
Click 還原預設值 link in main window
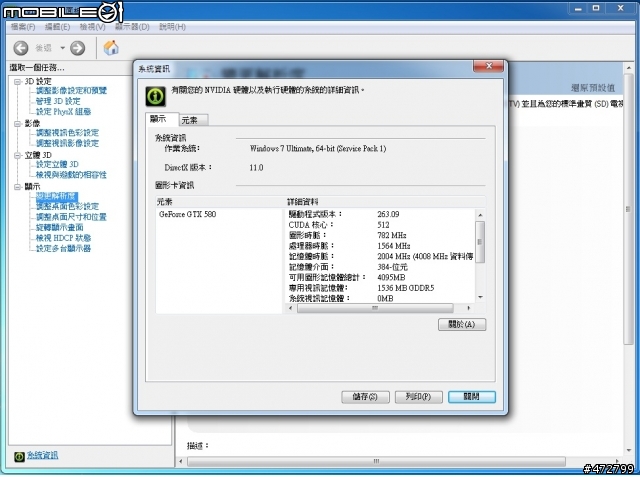pos(593,88)
